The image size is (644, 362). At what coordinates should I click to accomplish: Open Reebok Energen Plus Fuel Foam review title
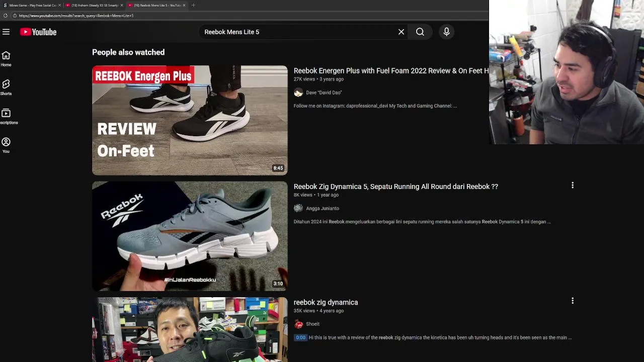391,71
